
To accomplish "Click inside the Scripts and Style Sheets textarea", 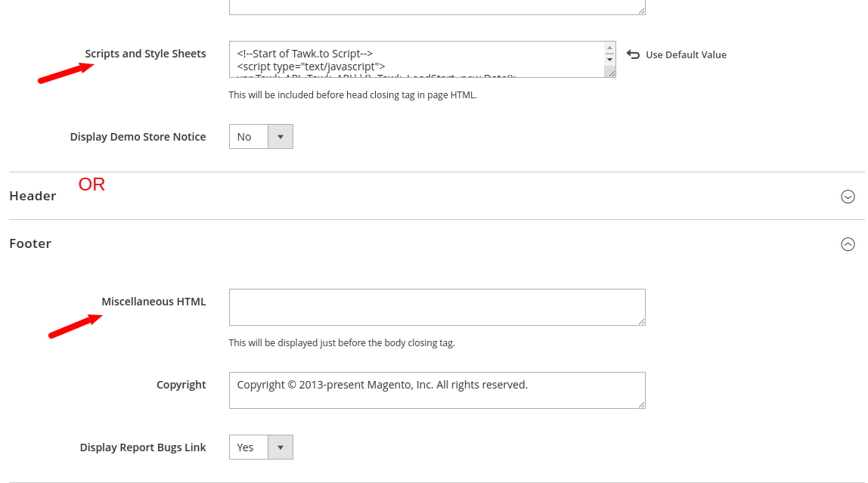I will (416, 59).
